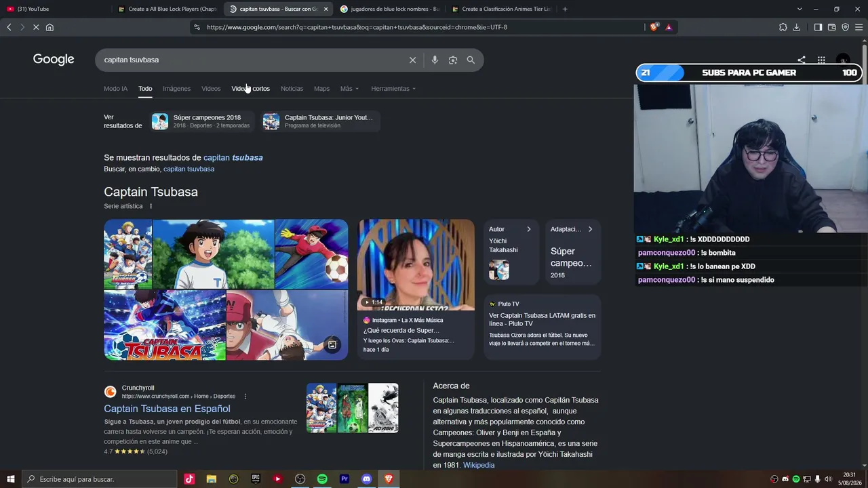The width and height of the screenshot is (868, 488).
Task: Open OBS Studio from the taskbar
Action: point(300,479)
